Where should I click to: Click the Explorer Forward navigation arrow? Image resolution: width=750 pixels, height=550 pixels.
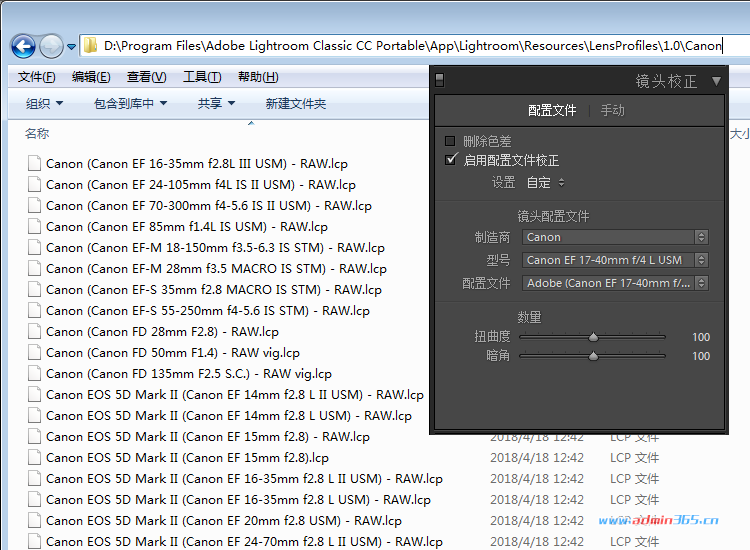coord(51,46)
